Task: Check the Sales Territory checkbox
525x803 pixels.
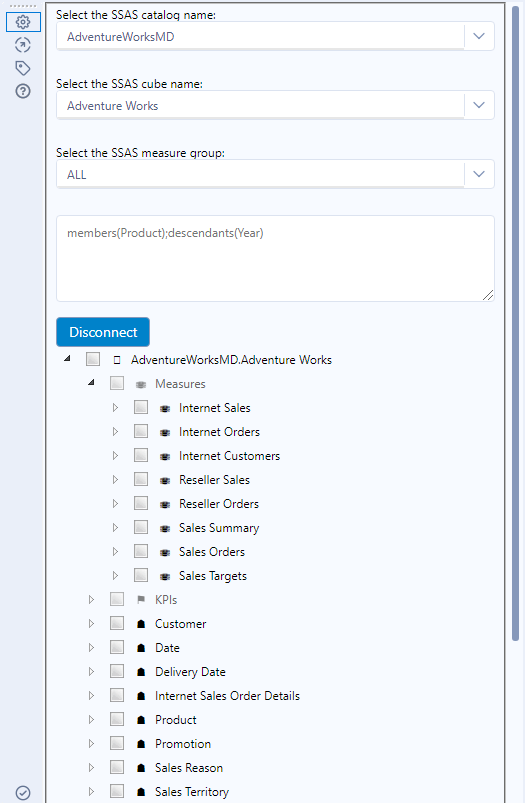Action: pyautogui.click(x=117, y=791)
